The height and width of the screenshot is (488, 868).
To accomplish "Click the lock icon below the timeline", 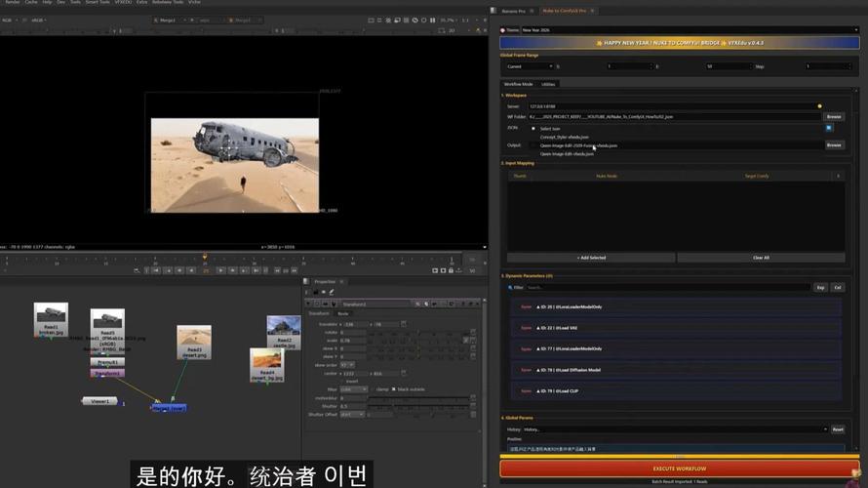I will click(x=451, y=270).
